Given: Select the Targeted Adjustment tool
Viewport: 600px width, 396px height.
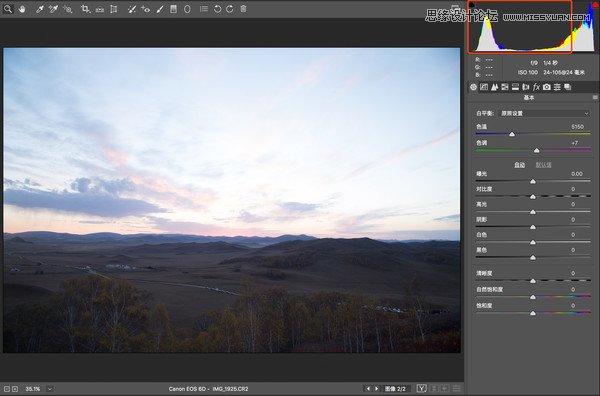Looking at the screenshot, I should (68, 9).
